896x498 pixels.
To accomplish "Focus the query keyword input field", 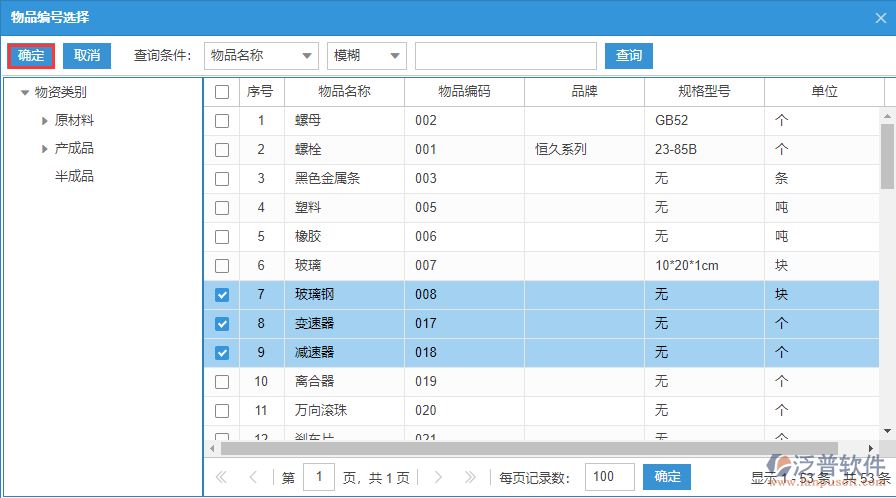I will (x=506, y=56).
